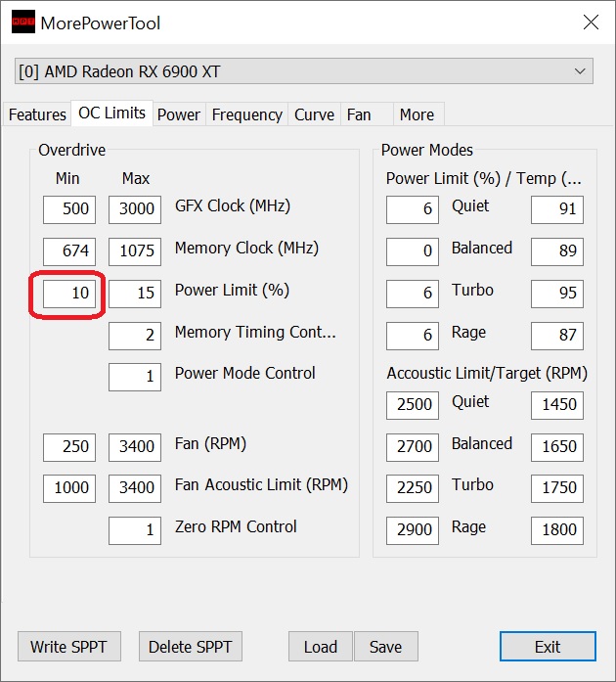Edit the Turbo acoustic limit RPM field
Screen dimensions: 616x682
point(413,488)
